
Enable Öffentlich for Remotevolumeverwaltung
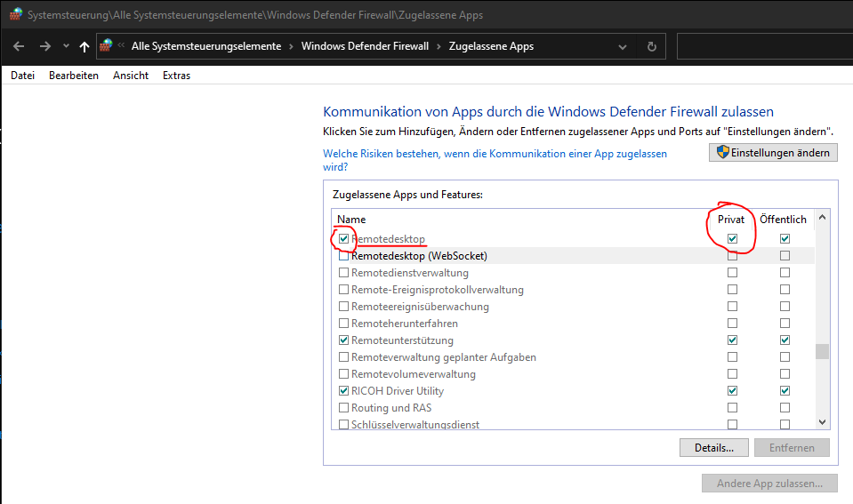click(785, 373)
